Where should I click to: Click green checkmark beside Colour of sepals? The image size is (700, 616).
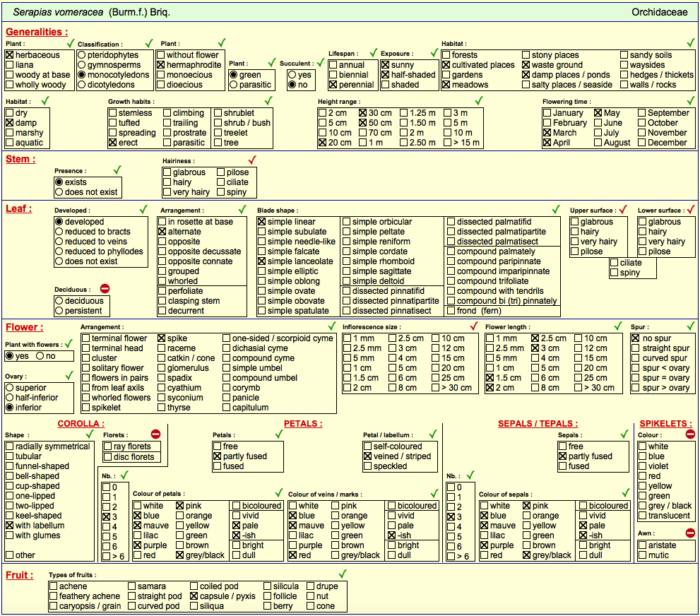[x=625, y=493]
